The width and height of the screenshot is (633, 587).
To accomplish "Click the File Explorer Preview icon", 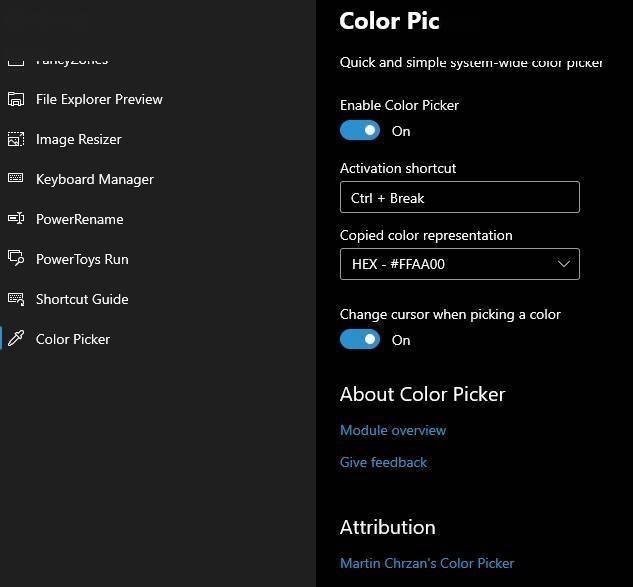I will coord(16,99).
